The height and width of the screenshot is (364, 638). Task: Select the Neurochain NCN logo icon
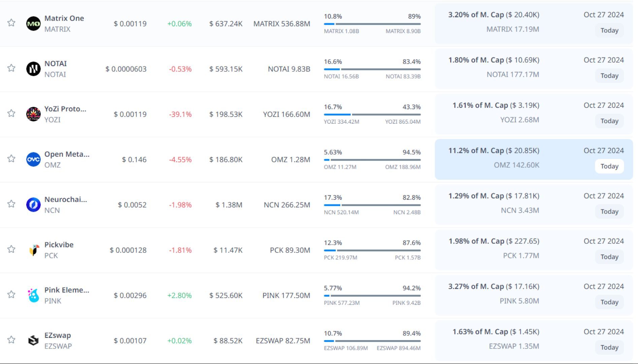[x=33, y=205]
